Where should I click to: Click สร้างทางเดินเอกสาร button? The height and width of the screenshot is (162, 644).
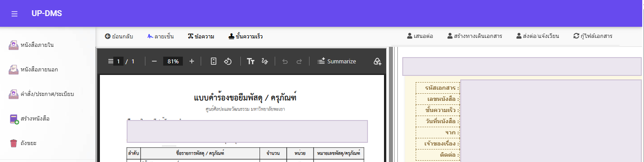tap(475, 36)
